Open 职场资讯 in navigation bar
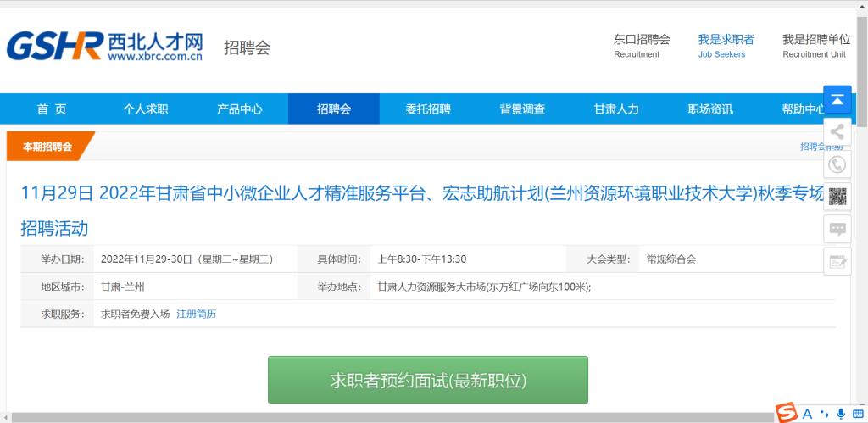The width and height of the screenshot is (868, 423). point(710,109)
